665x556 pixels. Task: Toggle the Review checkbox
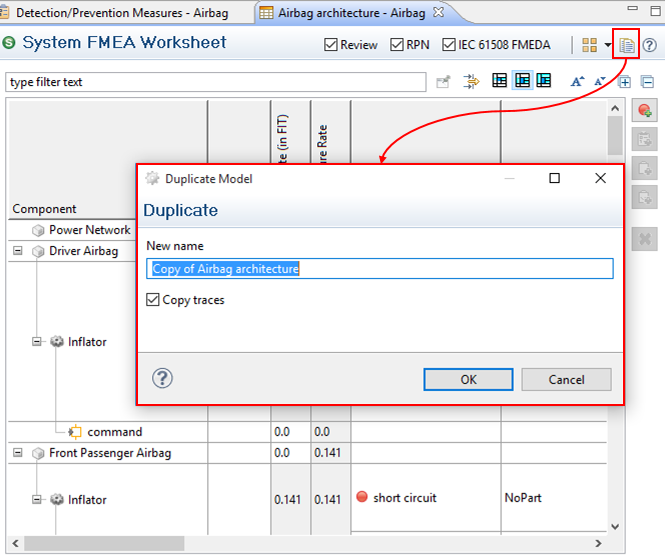pos(332,45)
